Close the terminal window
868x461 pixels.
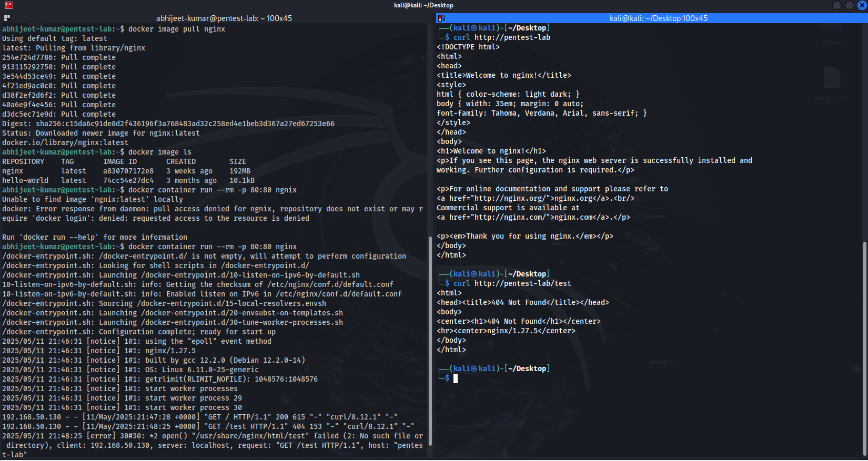(862, 5)
